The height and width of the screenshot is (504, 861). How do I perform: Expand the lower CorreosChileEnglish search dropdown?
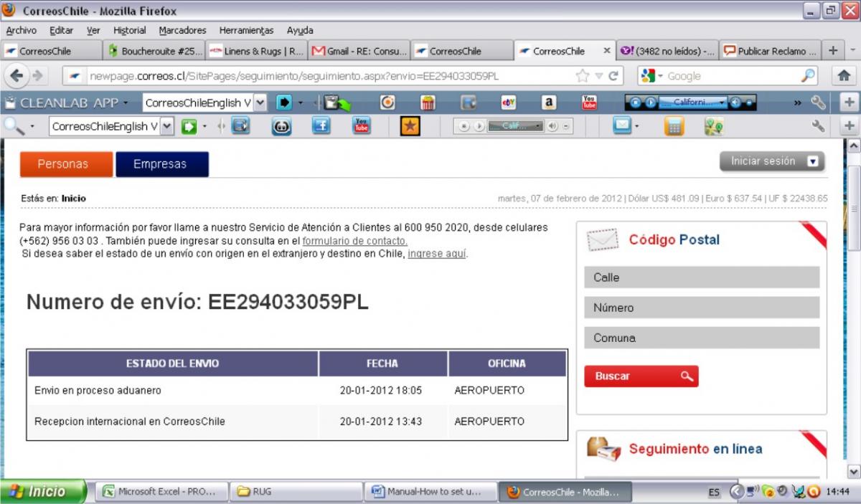point(166,127)
